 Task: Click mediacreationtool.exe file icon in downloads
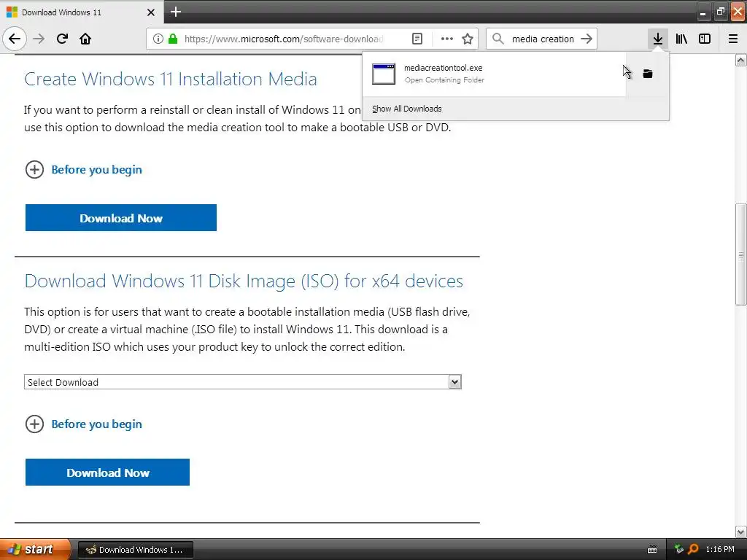384,74
